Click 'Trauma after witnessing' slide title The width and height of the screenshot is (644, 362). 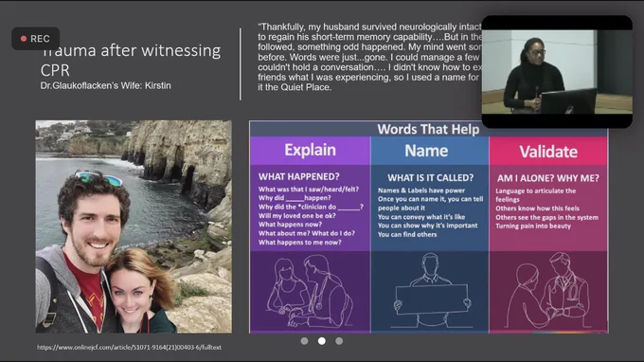(131, 50)
